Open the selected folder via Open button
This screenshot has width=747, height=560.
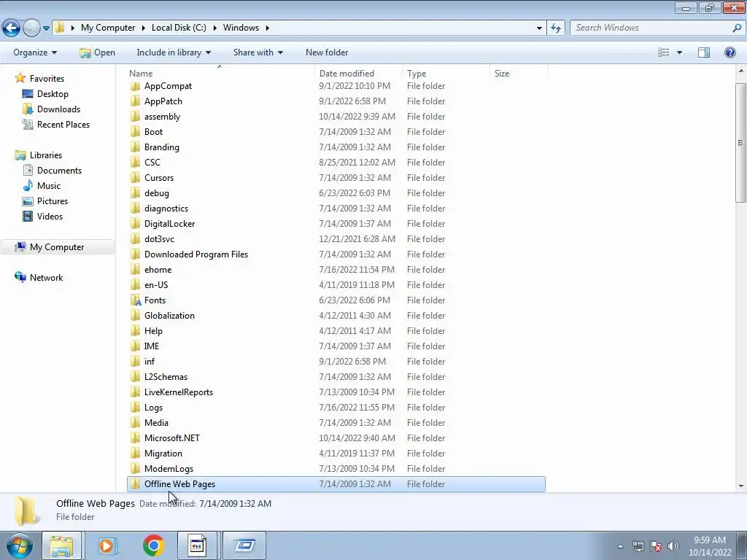(x=97, y=52)
